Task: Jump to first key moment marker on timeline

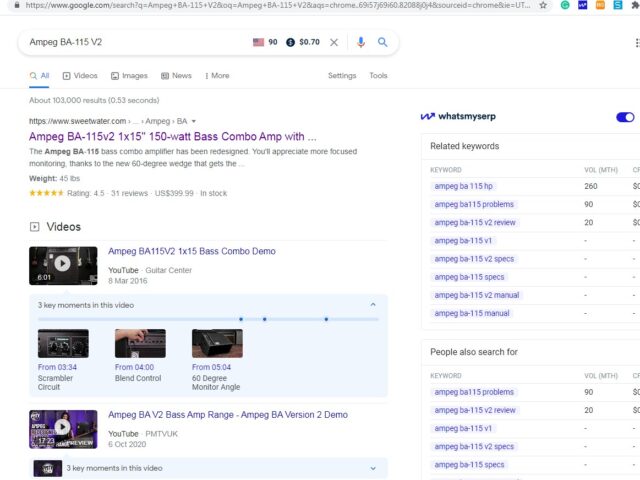Action: (x=241, y=319)
